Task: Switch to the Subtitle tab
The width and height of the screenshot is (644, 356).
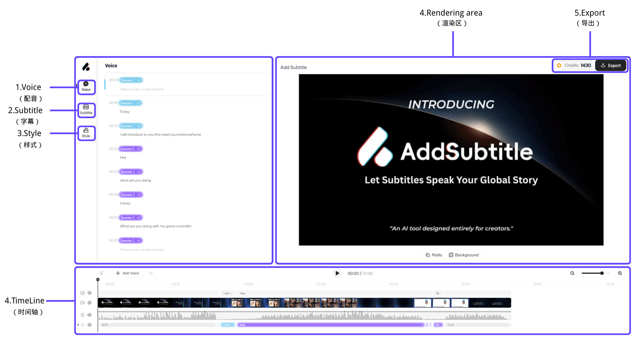Action: pyautogui.click(x=86, y=110)
